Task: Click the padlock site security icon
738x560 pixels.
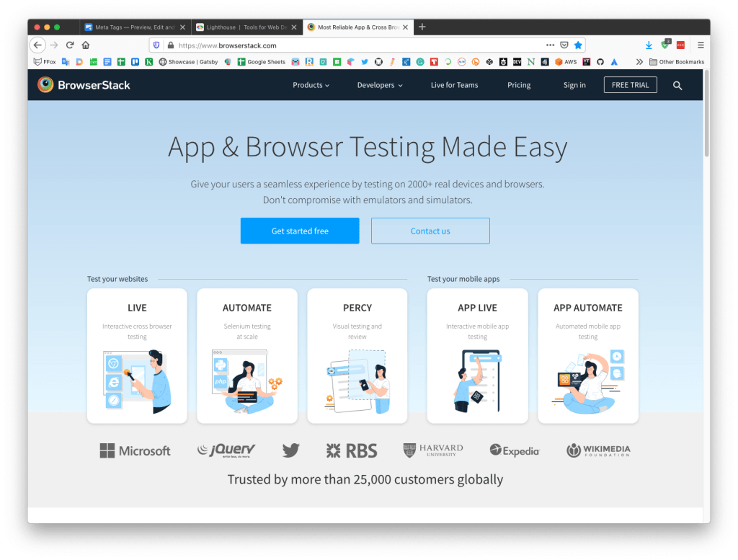Action: click(x=170, y=45)
